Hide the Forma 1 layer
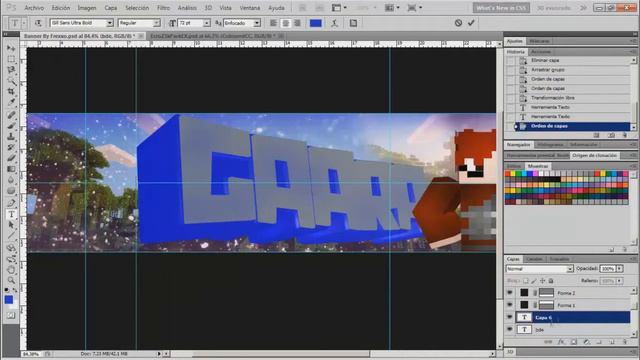This screenshot has height=360, width=640. pos(509,305)
